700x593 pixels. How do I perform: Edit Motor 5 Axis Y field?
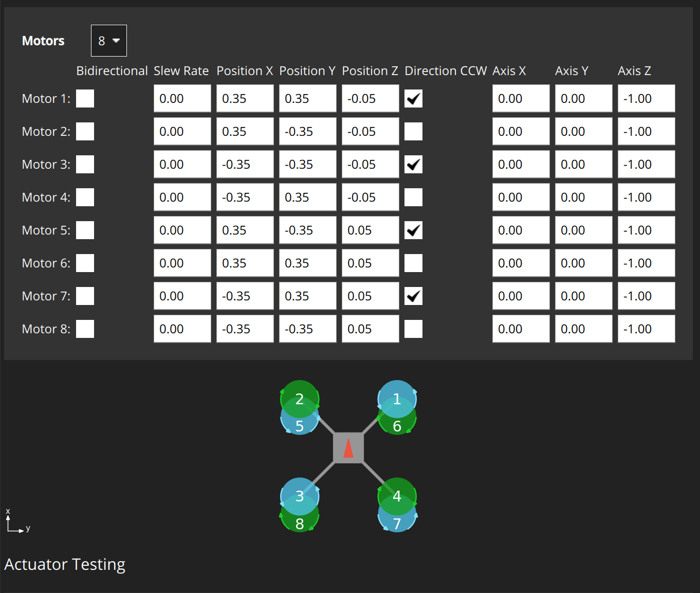point(584,230)
